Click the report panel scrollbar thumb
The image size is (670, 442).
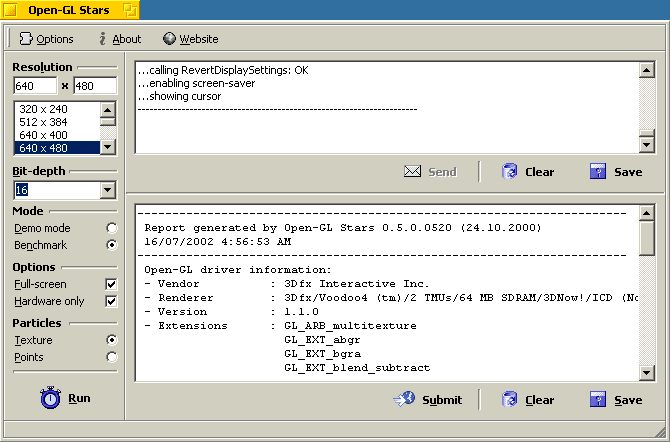coord(647,238)
